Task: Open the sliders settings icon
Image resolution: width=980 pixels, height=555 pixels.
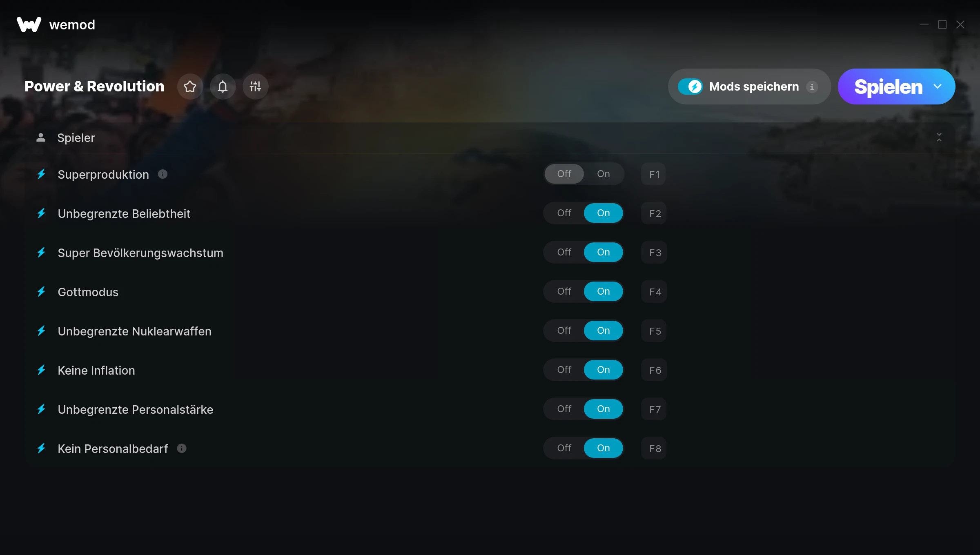Action: (x=255, y=87)
